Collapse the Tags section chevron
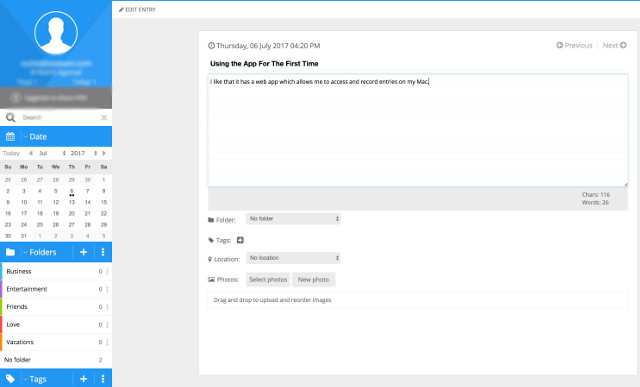640x387 pixels. point(25,379)
